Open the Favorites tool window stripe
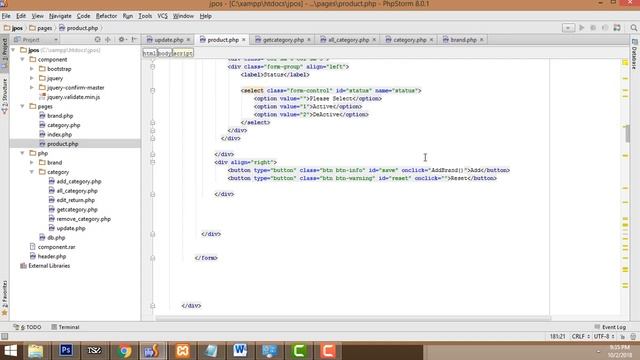 pos(4,298)
